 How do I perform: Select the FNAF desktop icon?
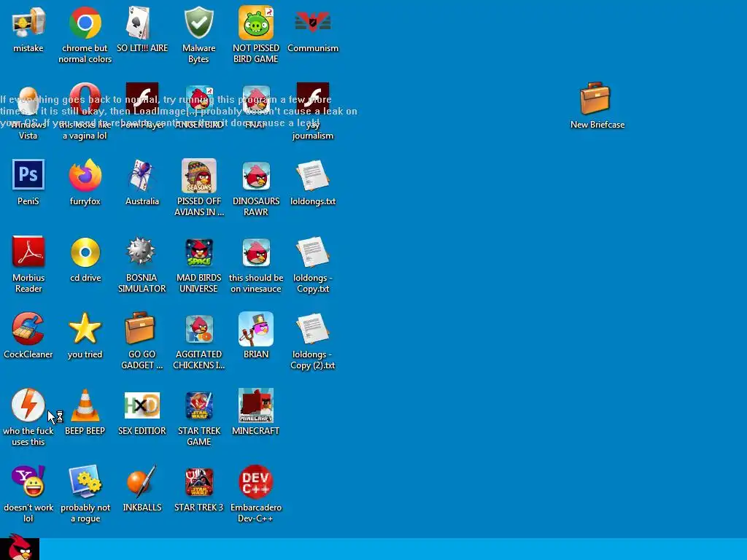(x=256, y=99)
